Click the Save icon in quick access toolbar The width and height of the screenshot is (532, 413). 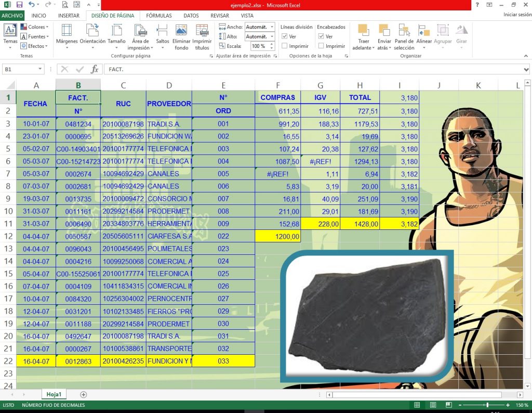point(19,5)
